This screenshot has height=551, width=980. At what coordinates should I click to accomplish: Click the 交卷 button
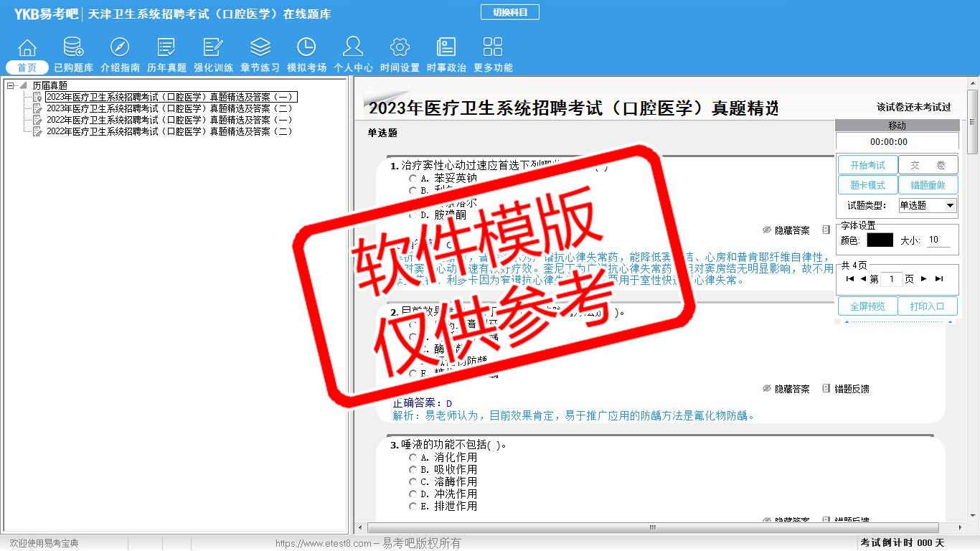point(928,165)
